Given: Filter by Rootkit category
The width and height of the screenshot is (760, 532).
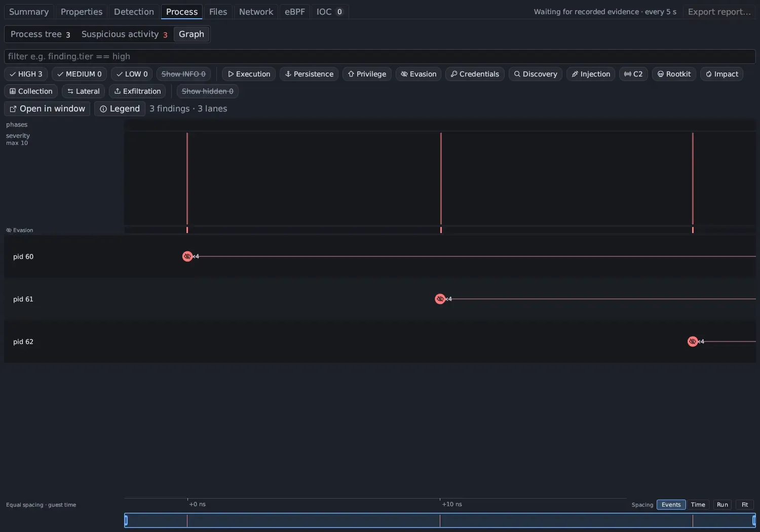Looking at the screenshot, I should click(x=674, y=74).
